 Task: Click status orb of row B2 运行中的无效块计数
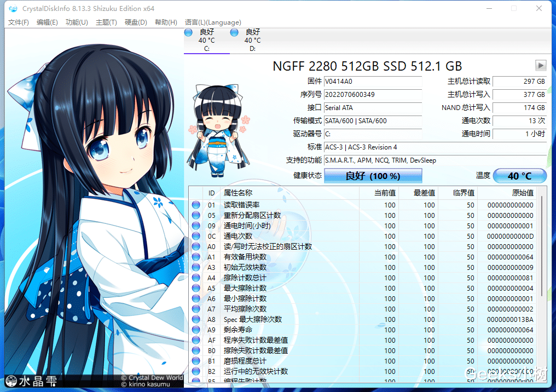coord(196,371)
